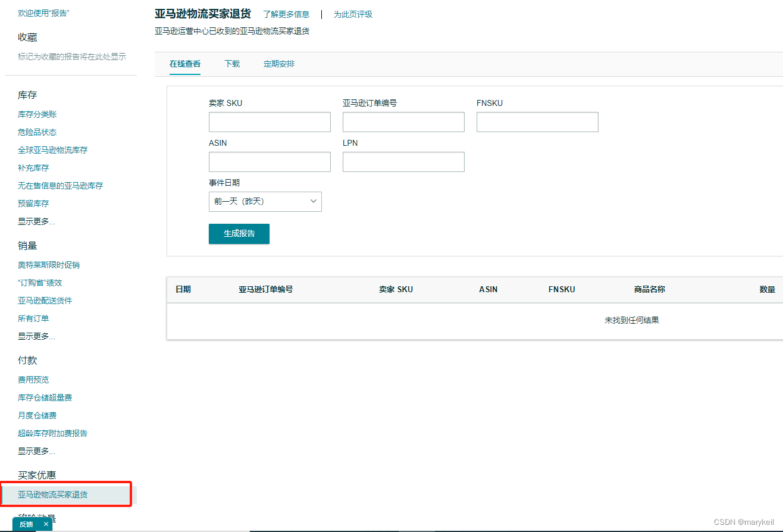The height and width of the screenshot is (532, 783).
Task: Click the FNSKU column header
Action: point(562,289)
